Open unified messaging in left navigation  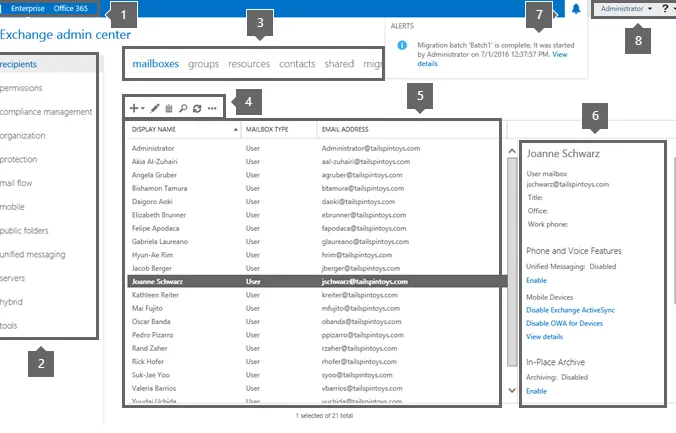tap(33, 254)
